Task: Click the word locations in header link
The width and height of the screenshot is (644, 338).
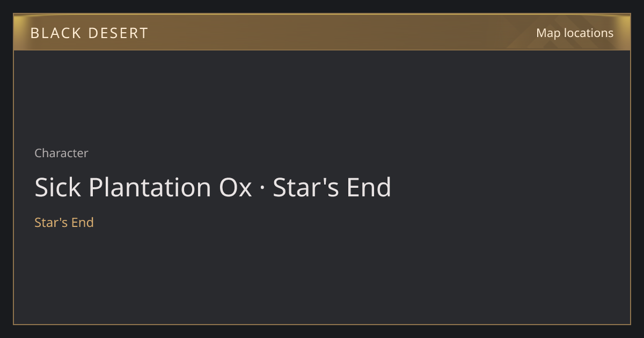Action: [589, 33]
